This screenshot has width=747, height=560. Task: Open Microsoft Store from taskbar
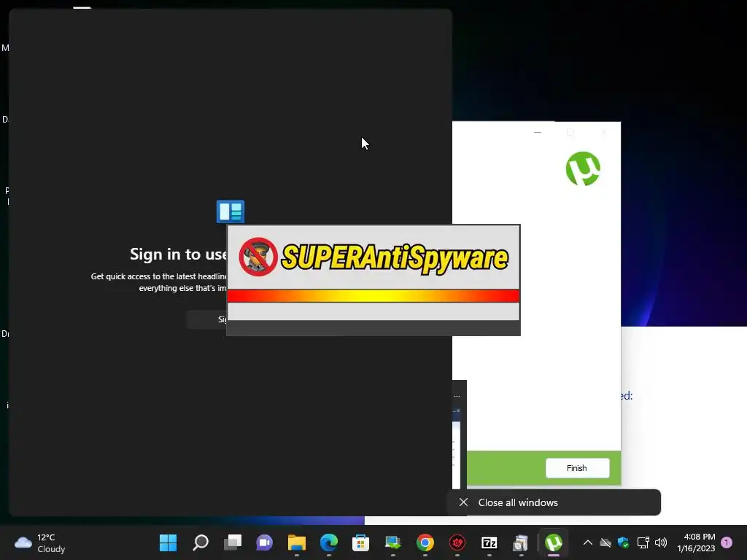pyautogui.click(x=360, y=542)
